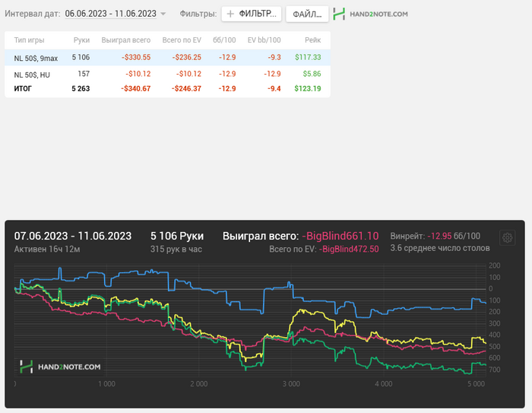This screenshot has height=413, width=532.
Task: Click the ИТОГ totals row label
Action: pyautogui.click(x=23, y=89)
